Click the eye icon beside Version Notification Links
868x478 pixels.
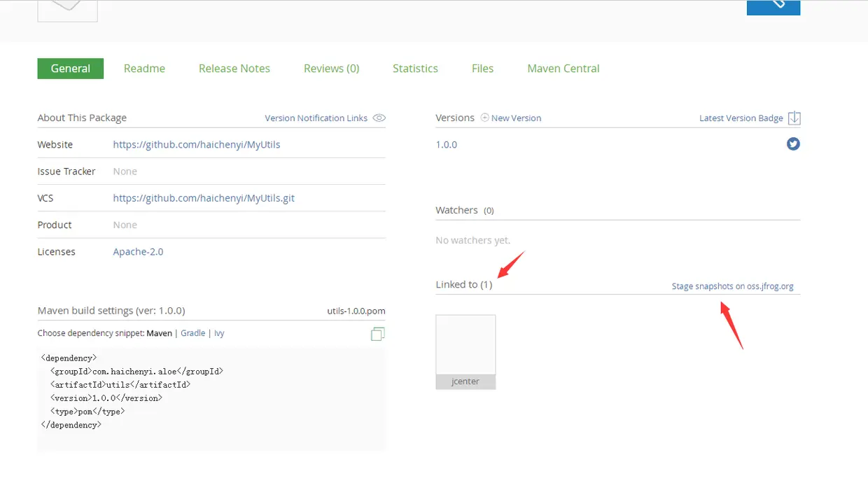pos(379,118)
